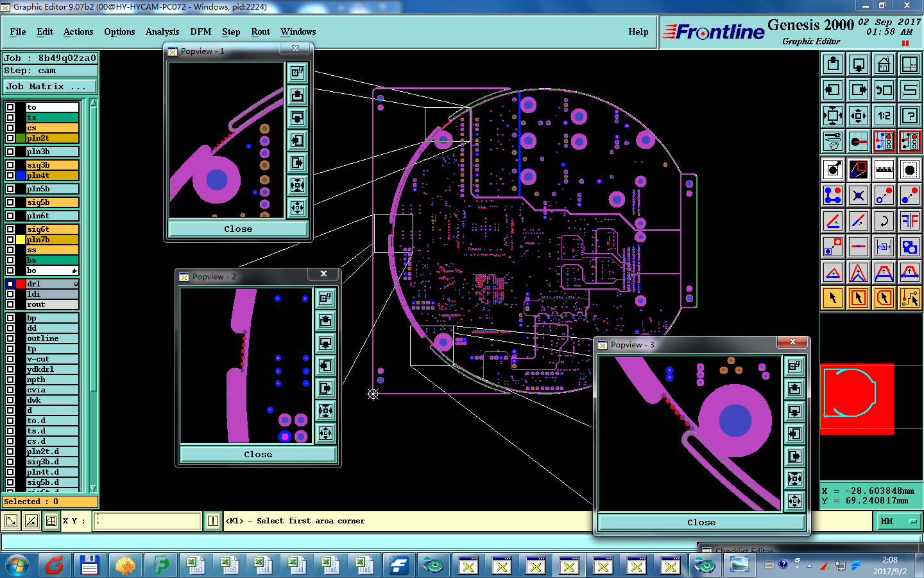Click top icon in Popview 1 sidebar
Image resolution: width=924 pixels, height=578 pixels.
click(x=297, y=73)
